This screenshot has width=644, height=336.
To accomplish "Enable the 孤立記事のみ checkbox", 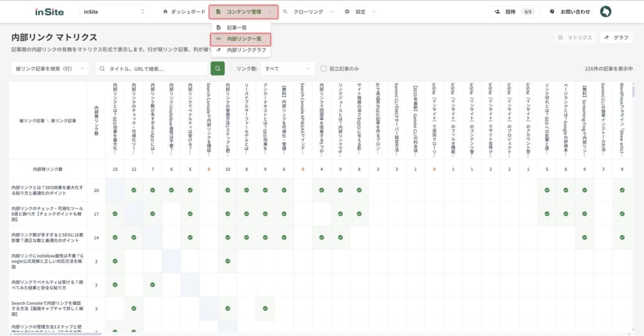I will tap(324, 68).
